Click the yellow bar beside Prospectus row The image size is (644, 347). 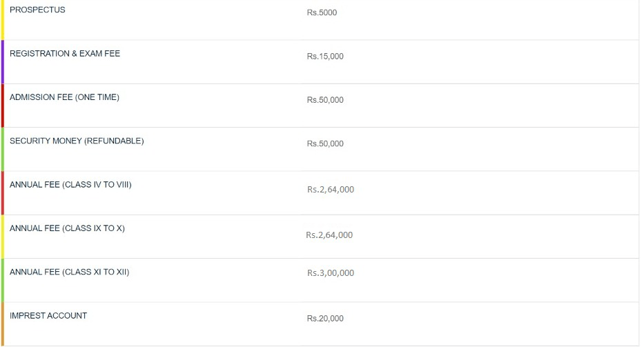(3, 20)
